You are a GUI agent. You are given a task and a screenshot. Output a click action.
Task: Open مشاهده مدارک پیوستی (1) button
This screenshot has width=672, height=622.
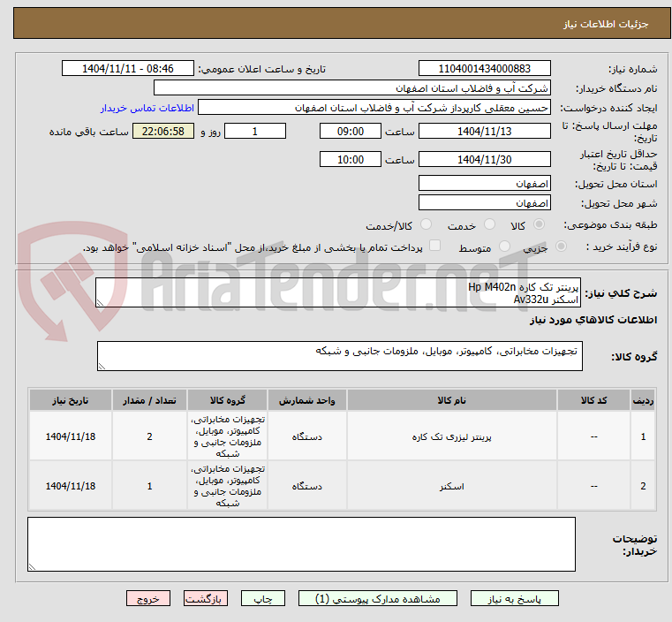coord(378,598)
